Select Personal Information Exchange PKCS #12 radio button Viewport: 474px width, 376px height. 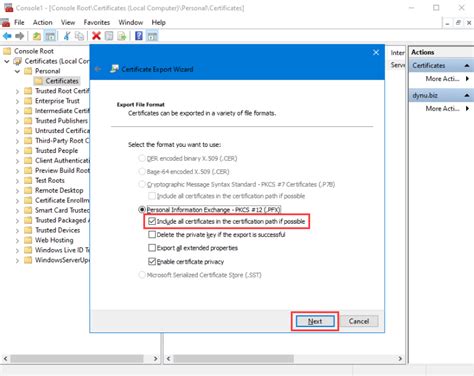click(x=142, y=210)
